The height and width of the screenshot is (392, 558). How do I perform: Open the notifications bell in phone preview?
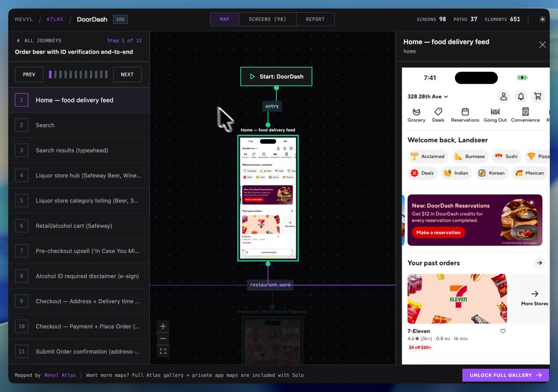tap(521, 97)
